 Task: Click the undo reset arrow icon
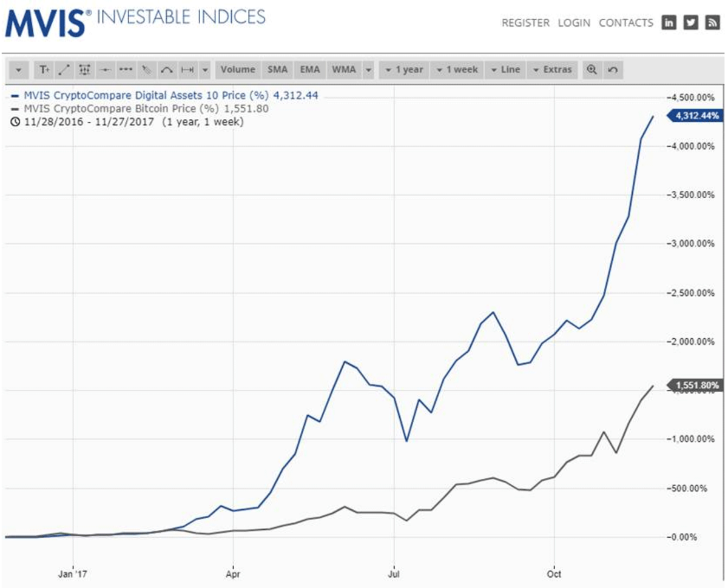[x=613, y=70]
